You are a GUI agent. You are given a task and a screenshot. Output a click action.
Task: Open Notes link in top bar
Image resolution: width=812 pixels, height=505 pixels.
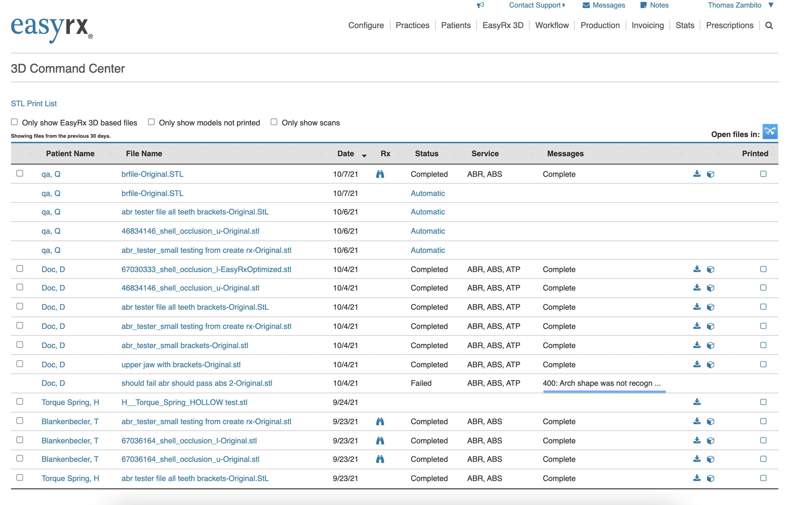pyautogui.click(x=654, y=5)
